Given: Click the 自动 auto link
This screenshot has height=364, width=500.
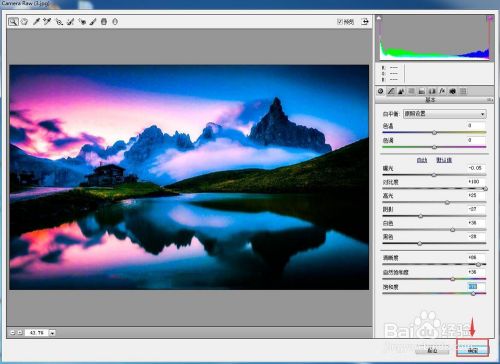Looking at the screenshot, I should 422,160.
